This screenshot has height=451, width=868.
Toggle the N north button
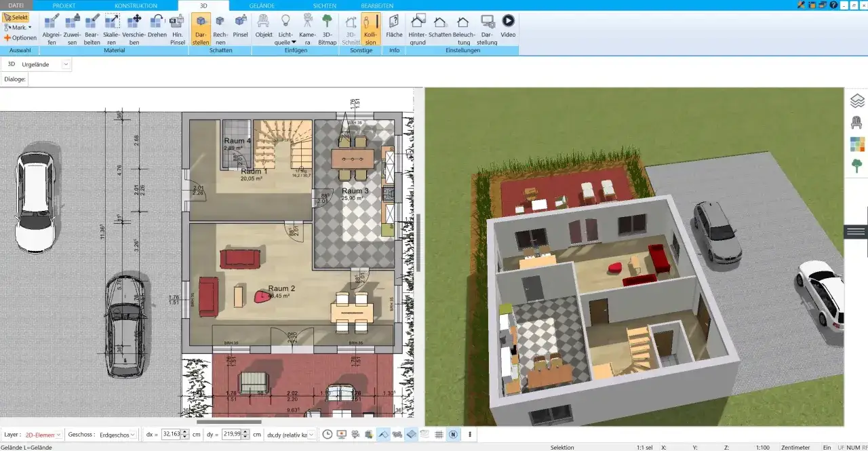[453, 434]
